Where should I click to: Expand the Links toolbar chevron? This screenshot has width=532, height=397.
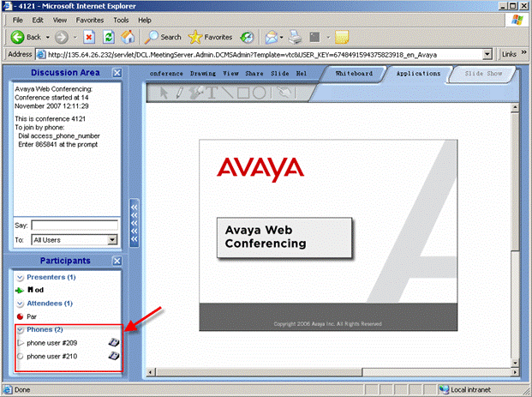click(523, 52)
